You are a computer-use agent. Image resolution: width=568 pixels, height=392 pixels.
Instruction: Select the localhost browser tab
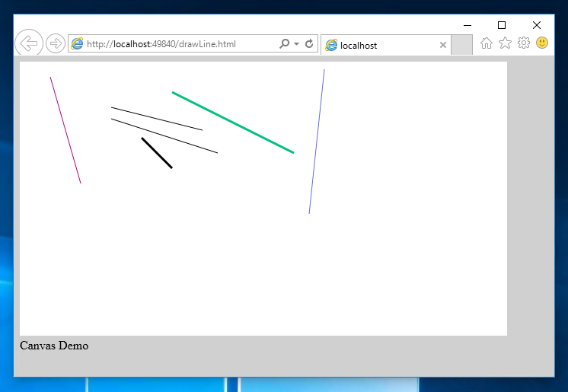coord(386,45)
